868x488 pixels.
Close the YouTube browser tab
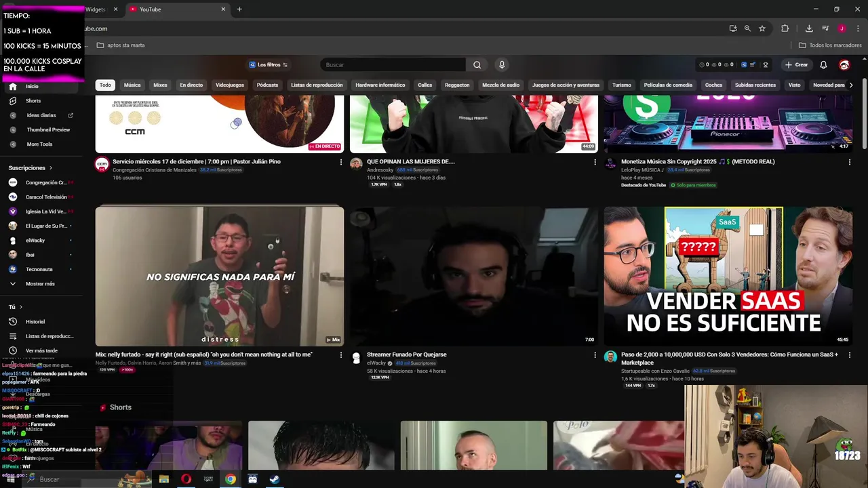pyautogui.click(x=223, y=9)
